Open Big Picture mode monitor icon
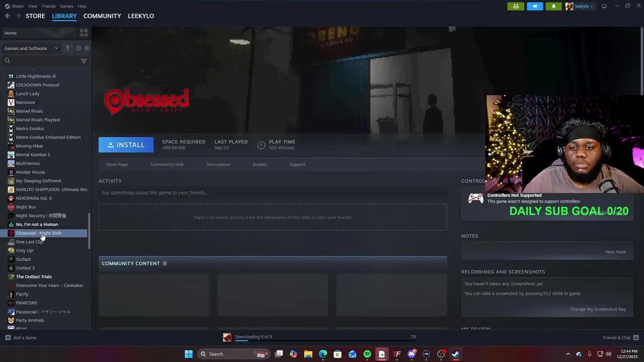 click(604, 6)
